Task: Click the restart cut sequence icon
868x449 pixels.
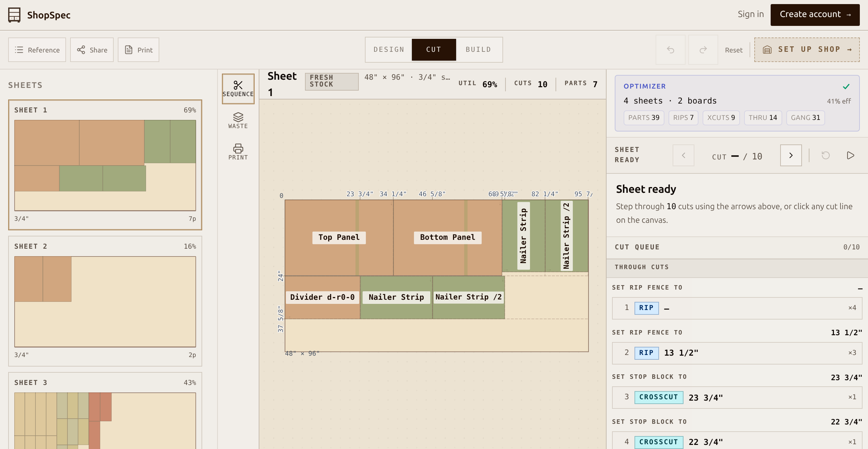Action: coord(826,155)
